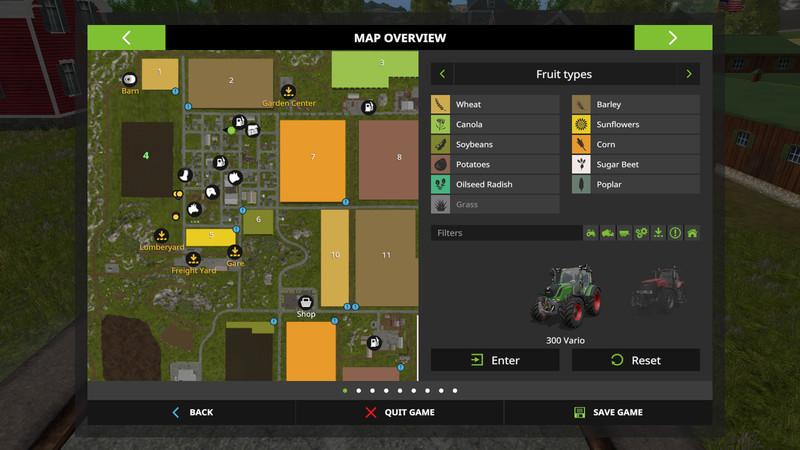Toggle the tractor vehicles filter
This screenshot has width=800, height=450.
click(591, 233)
